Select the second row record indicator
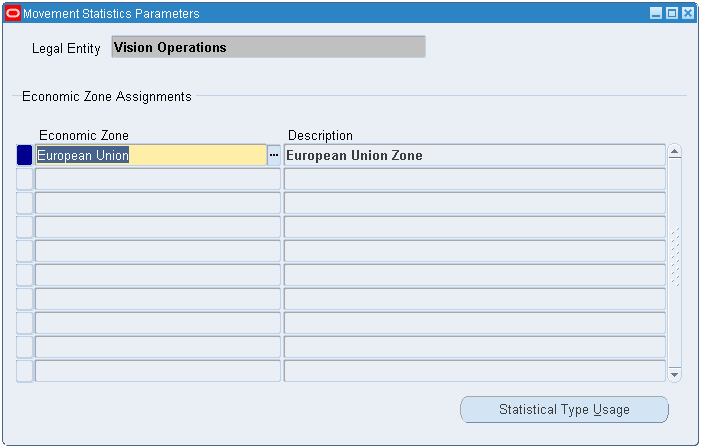Viewport: 702px width, 448px height. (25, 179)
